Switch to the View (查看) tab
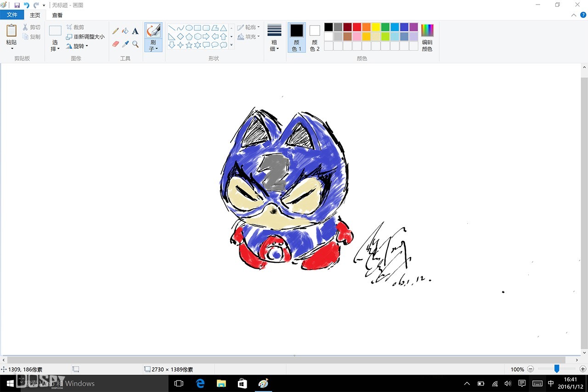The height and width of the screenshot is (392, 588). 57,15
